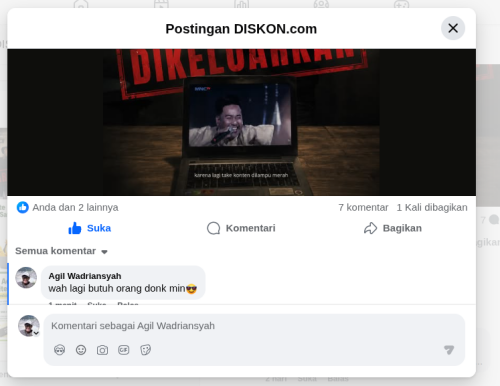Expand the Semua komentar dropdown
This screenshot has width=500, height=386.
[x=61, y=251]
